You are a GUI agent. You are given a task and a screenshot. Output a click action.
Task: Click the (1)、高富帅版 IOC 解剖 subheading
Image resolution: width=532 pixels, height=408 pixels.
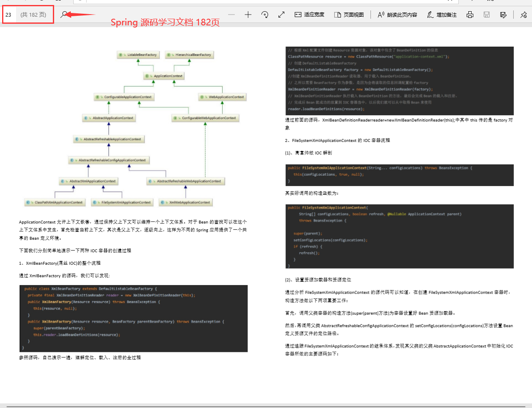click(x=308, y=153)
